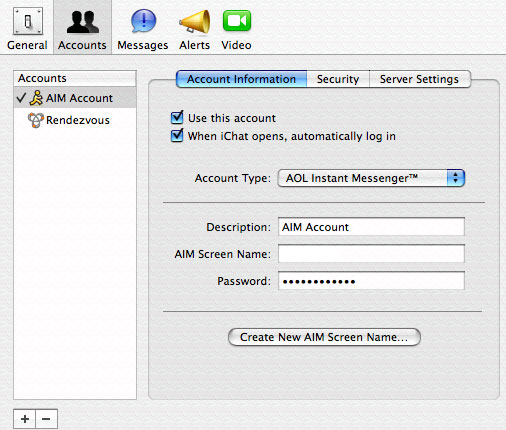Click into the Description field
The height and width of the screenshot is (430, 506).
pos(371,227)
